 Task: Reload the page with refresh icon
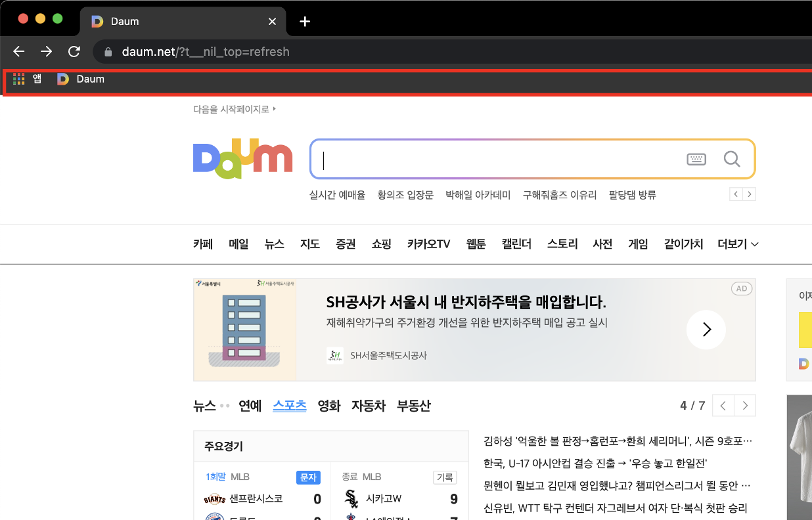(x=74, y=51)
